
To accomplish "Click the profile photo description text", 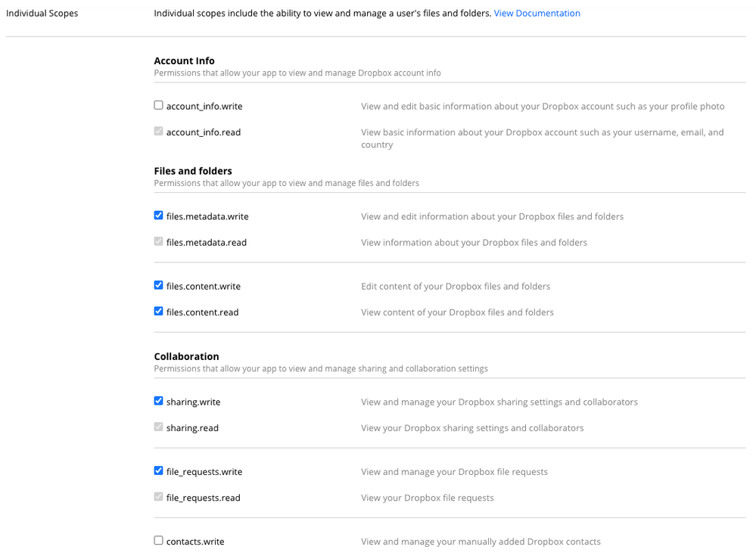I will pyautogui.click(x=543, y=107).
